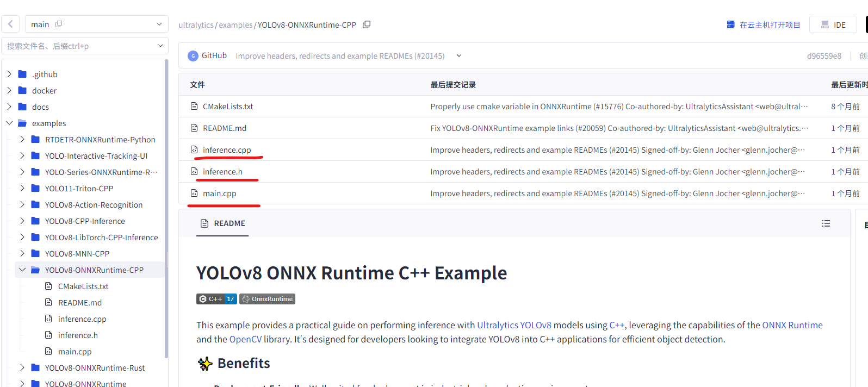Click the sidebar main.cpp file icon
The height and width of the screenshot is (387, 868).
click(48, 351)
